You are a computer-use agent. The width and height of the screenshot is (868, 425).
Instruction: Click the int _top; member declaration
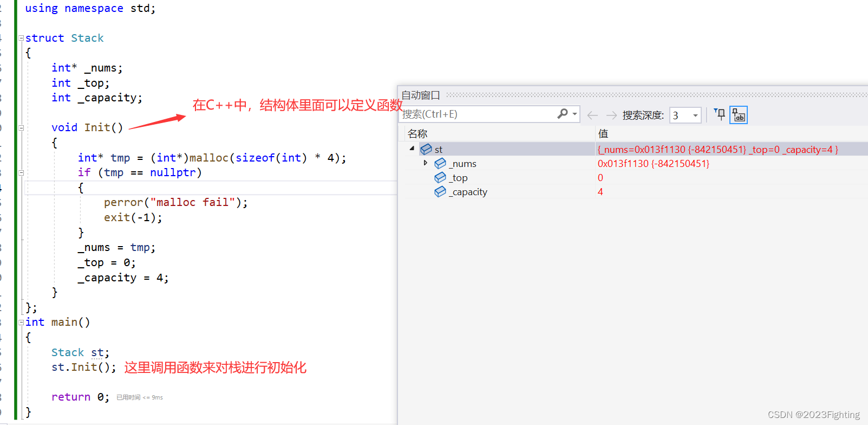pos(81,83)
